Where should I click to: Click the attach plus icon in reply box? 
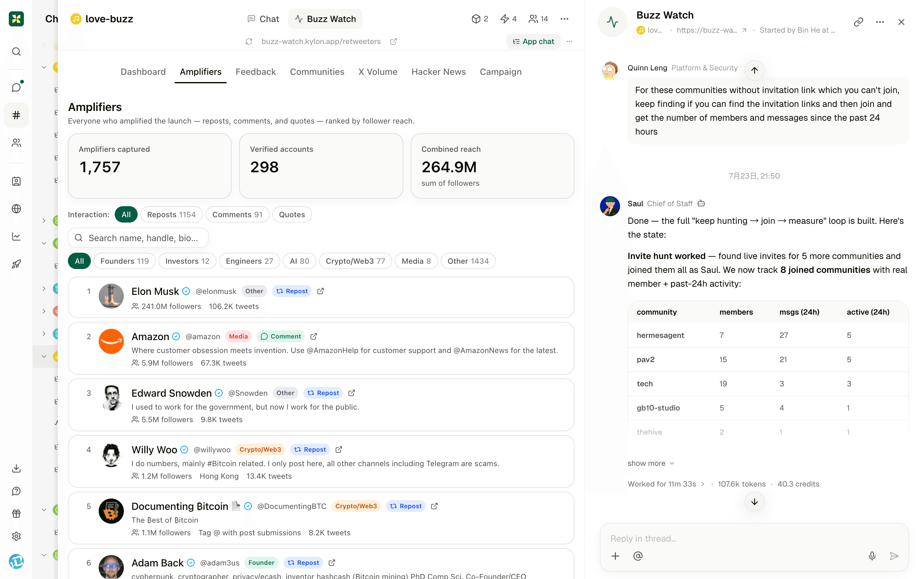coord(615,556)
